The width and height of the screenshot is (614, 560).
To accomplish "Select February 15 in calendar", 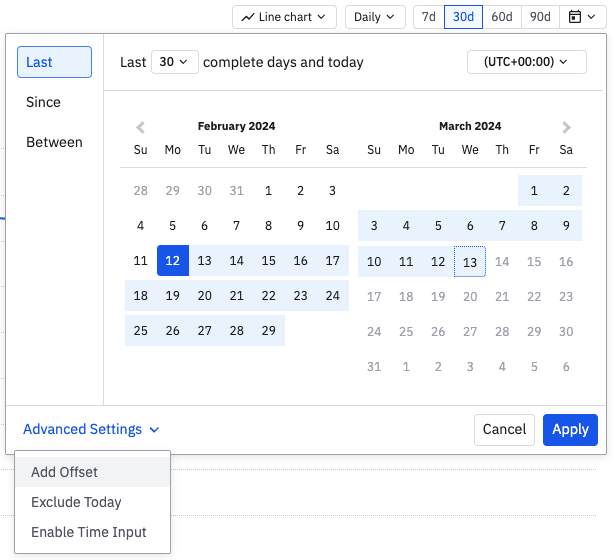I will click(268, 260).
